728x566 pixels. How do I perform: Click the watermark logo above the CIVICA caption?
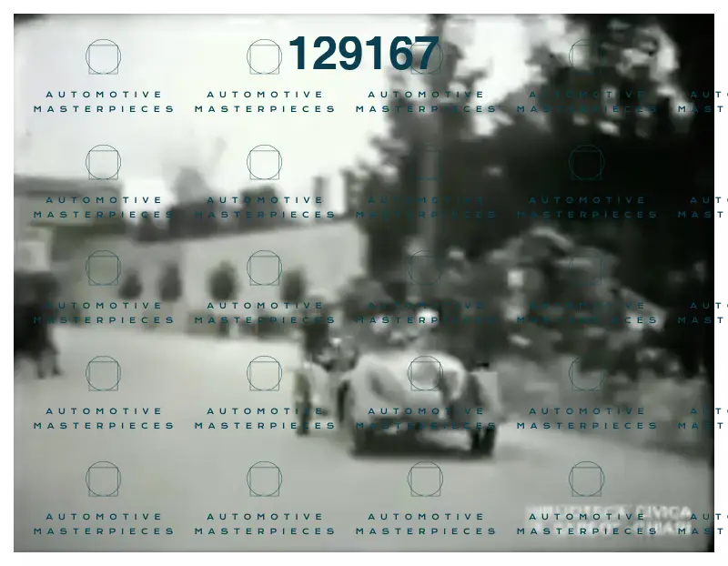coord(586,480)
